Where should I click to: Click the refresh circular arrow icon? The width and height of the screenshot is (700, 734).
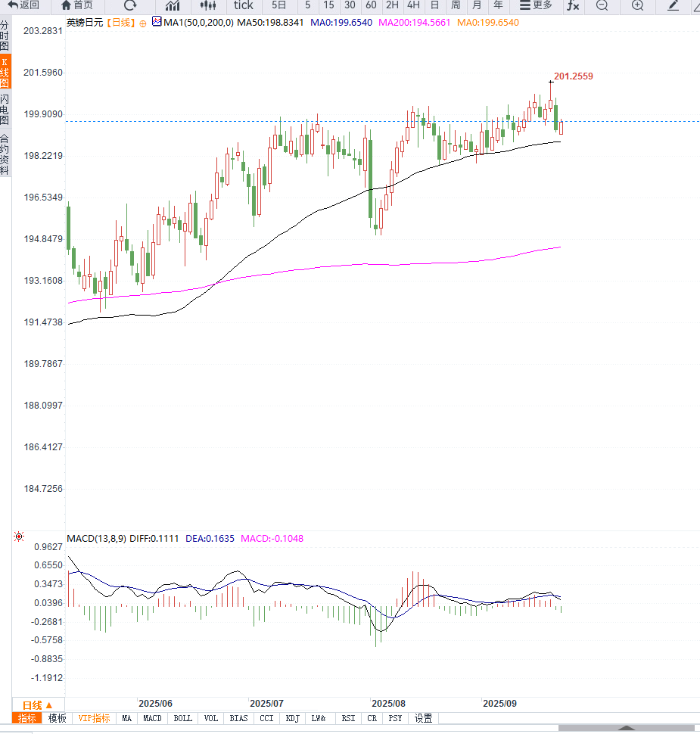(130, 5)
